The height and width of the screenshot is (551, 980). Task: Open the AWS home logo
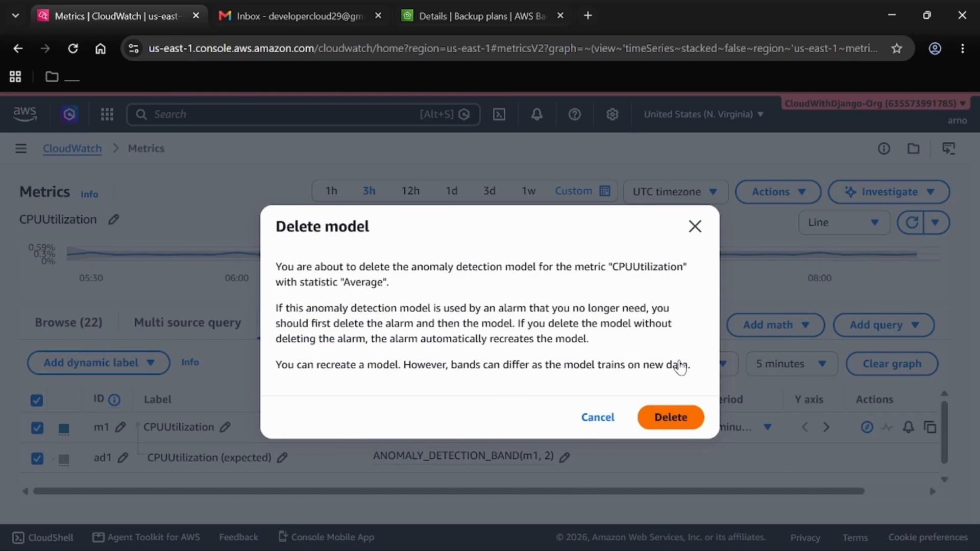[24, 114]
